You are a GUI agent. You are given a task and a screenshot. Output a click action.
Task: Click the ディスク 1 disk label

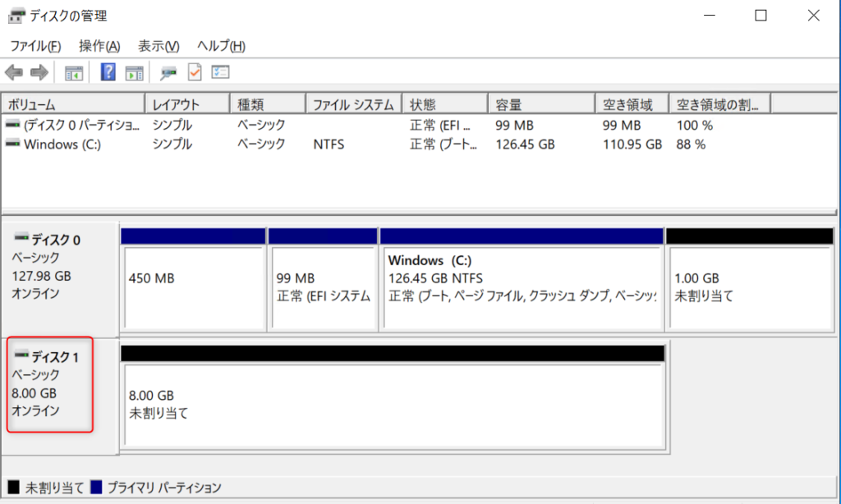[55, 357]
